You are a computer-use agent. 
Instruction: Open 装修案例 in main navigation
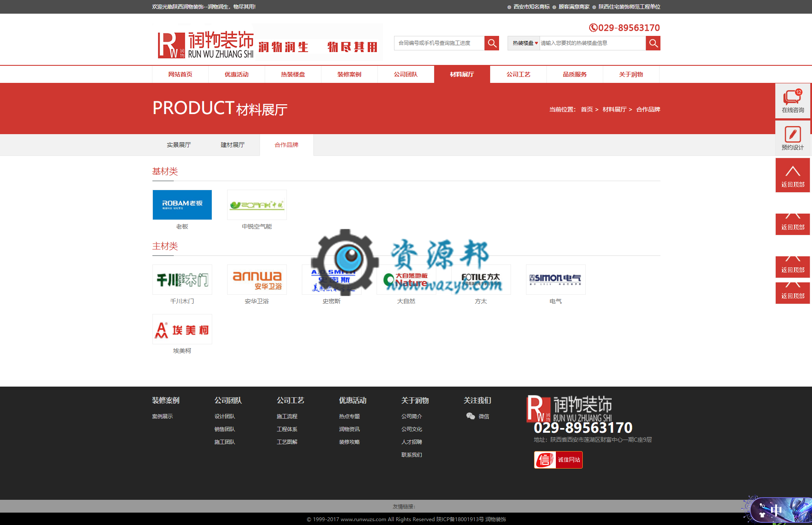click(349, 74)
